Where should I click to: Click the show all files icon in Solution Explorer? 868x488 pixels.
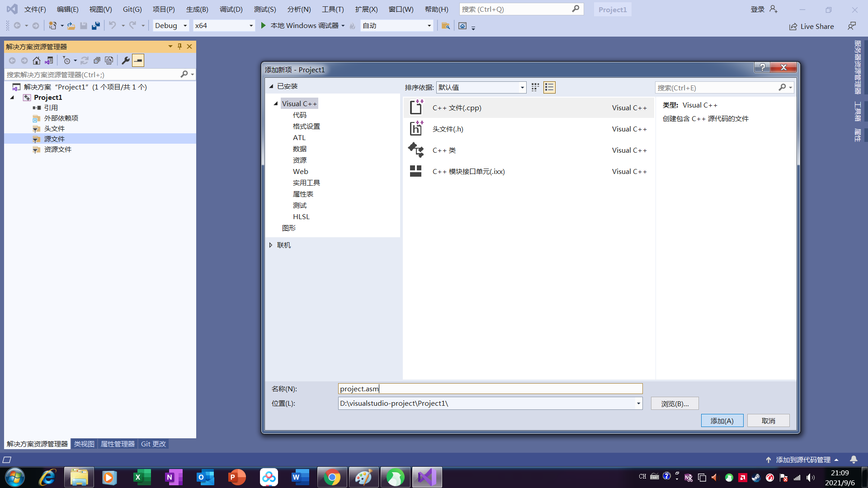(x=109, y=61)
